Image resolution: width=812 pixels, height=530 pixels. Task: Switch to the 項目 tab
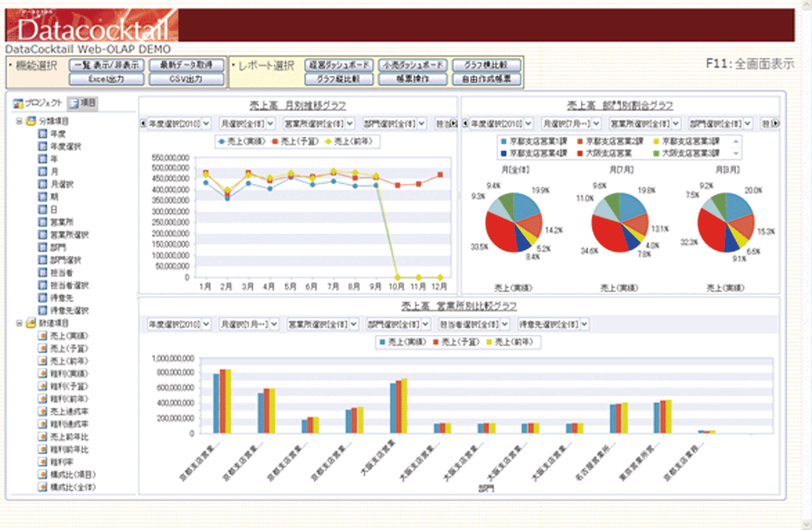coord(83,103)
